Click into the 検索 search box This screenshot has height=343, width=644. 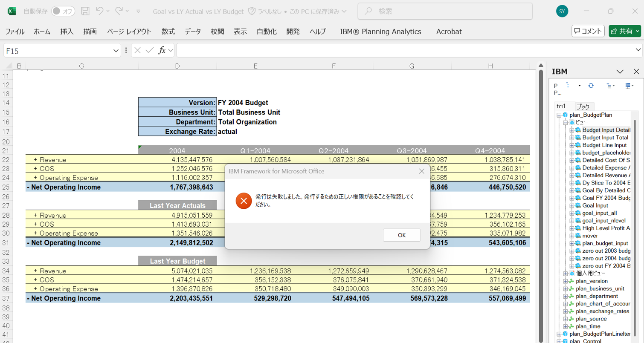[445, 12]
